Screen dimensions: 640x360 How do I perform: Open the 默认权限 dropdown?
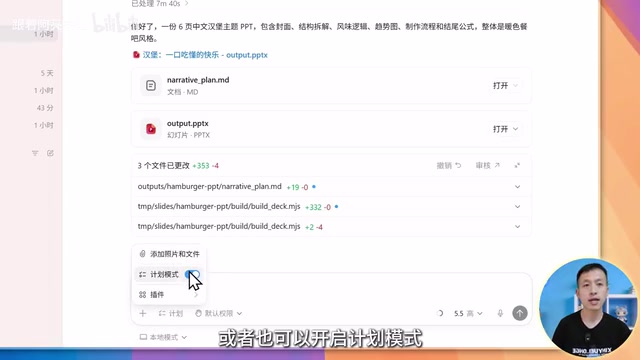coord(219,313)
